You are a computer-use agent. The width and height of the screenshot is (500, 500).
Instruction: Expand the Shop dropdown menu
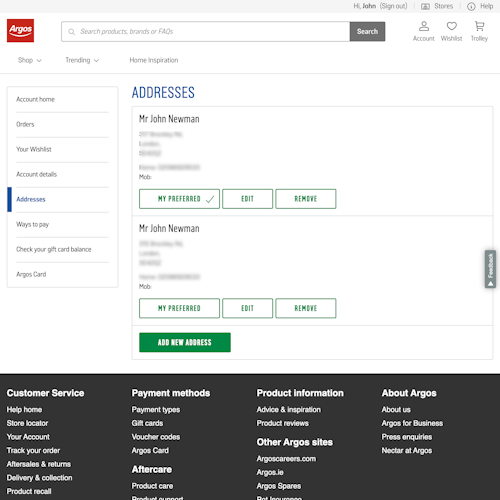(30, 60)
